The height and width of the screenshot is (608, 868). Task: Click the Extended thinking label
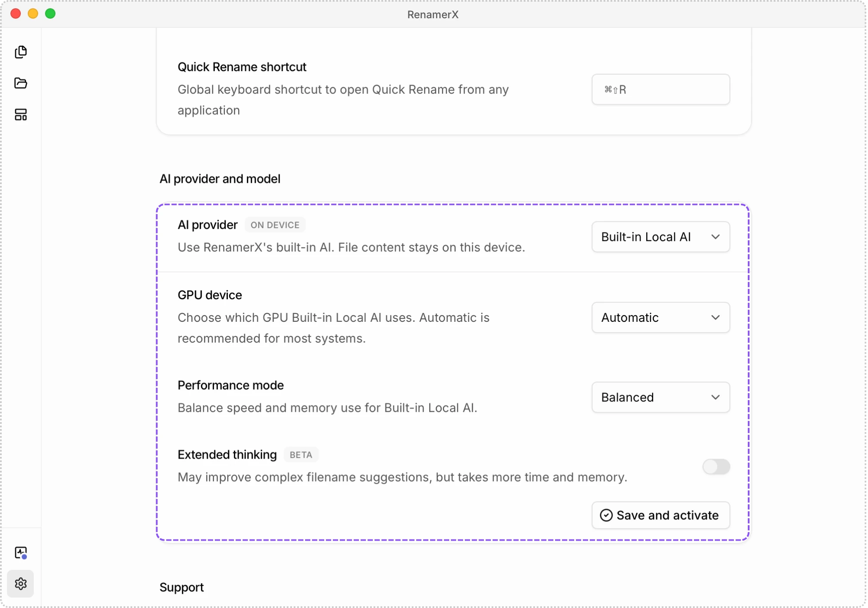point(227,455)
